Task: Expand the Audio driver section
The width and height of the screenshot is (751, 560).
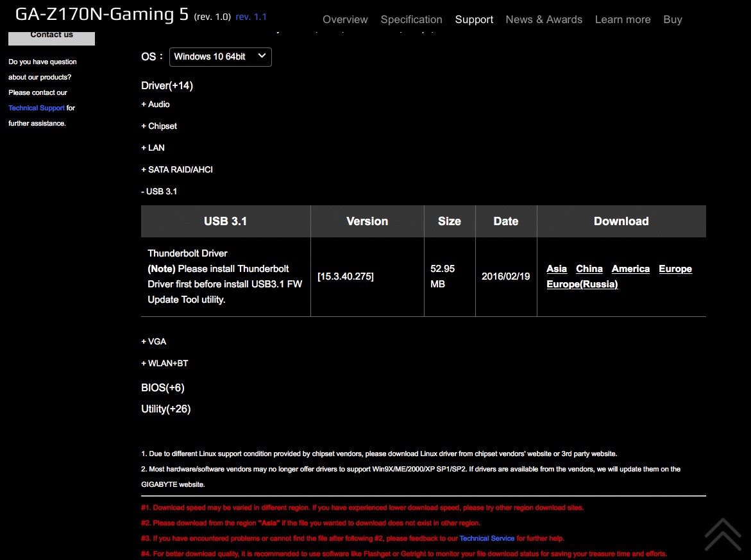Action: coord(156,105)
